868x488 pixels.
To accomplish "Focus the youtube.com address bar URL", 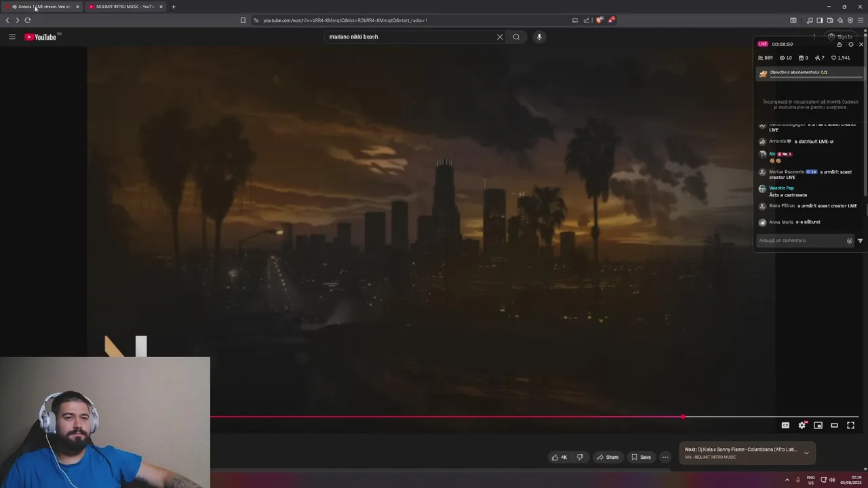I will click(x=345, y=20).
